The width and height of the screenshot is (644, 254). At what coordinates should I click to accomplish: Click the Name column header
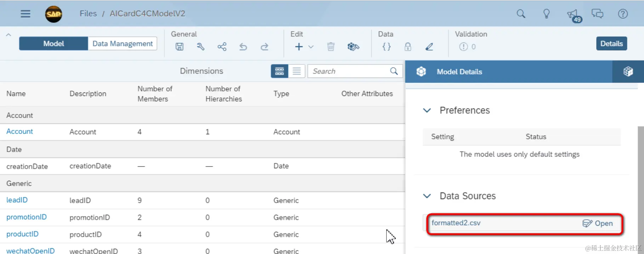pyautogui.click(x=16, y=94)
